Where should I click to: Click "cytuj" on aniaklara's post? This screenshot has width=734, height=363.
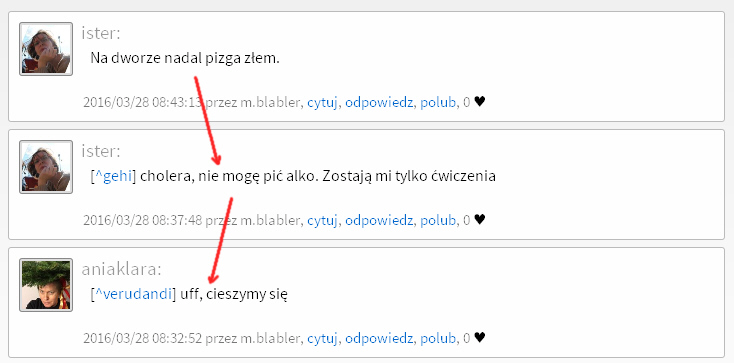(322, 338)
